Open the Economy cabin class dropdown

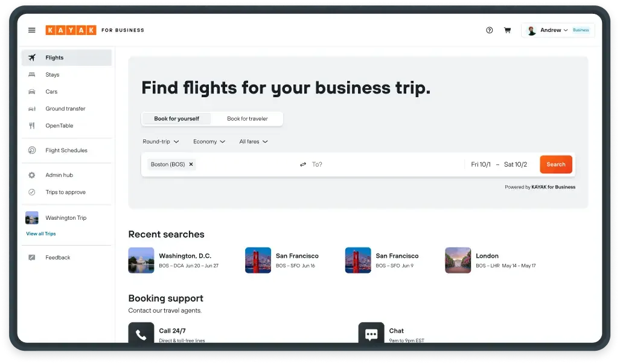[209, 142]
